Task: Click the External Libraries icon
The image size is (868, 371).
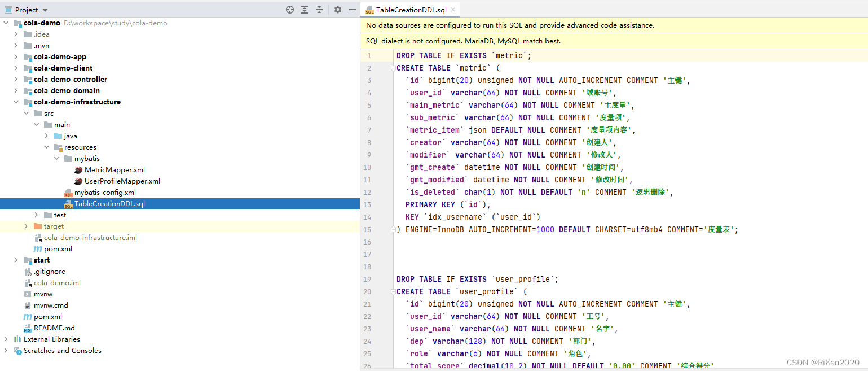Action: point(17,339)
